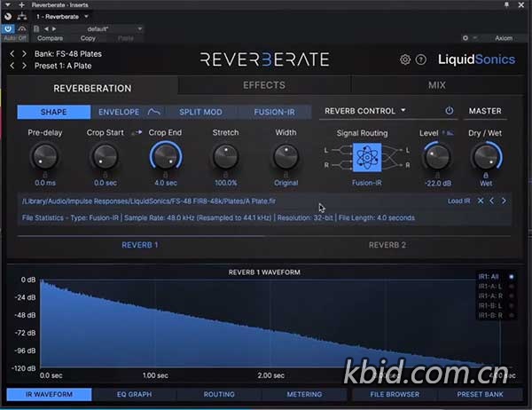This screenshot has height=410, width=532.
Task: Click the host gear icon near Axiom
Action: [465, 38]
